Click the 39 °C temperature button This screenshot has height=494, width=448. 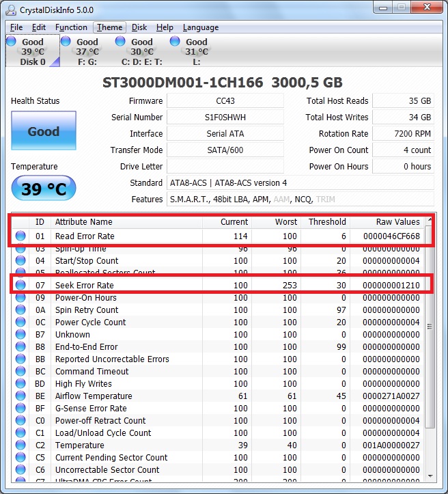[x=44, y=189]
